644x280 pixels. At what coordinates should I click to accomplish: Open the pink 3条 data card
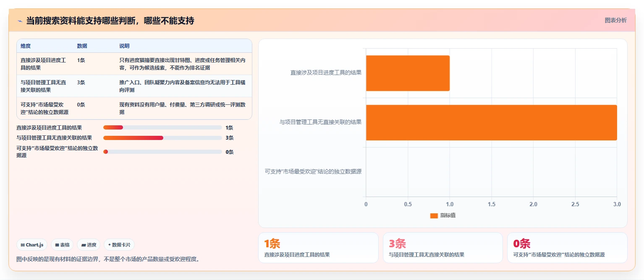click(x=443, y=248)
